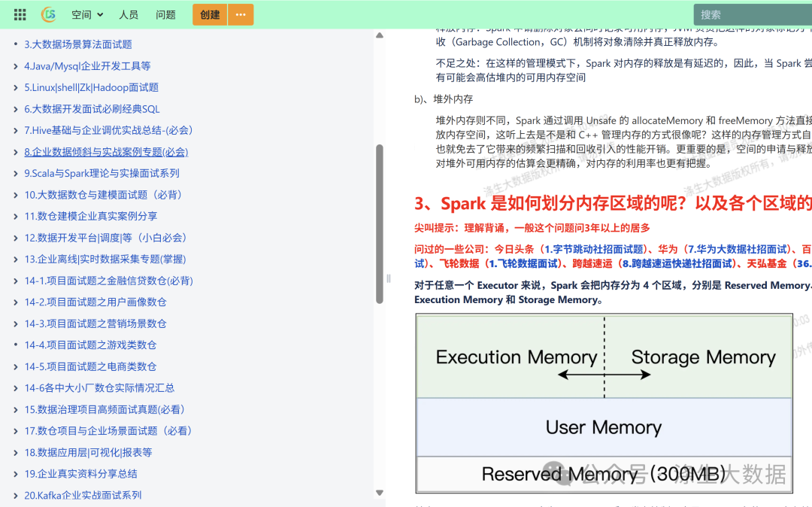Expand the 14-1.项目面试题之金融信贷数仓 node
Viewport: 812px width, 507px height.
coord(17,281)
